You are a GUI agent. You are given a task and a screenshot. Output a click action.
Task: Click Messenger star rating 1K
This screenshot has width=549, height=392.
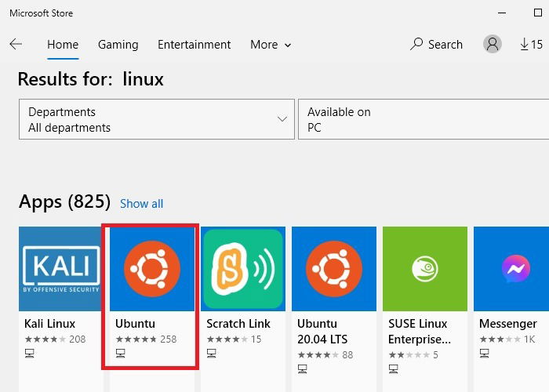(507, 339)
